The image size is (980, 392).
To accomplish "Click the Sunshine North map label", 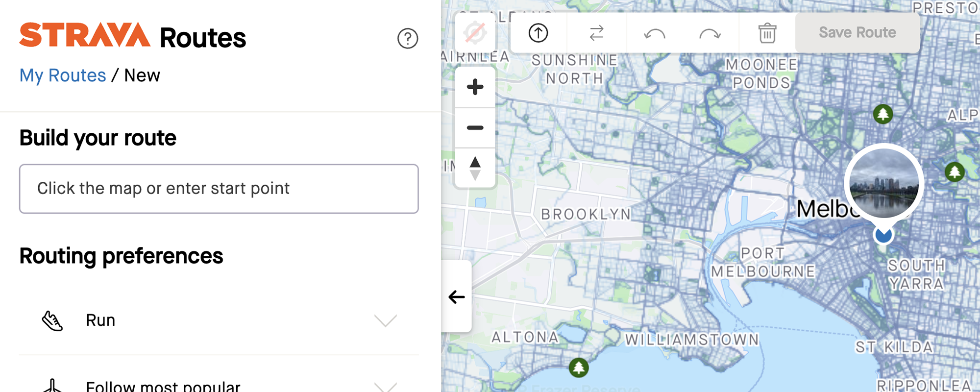I will 575,69.
